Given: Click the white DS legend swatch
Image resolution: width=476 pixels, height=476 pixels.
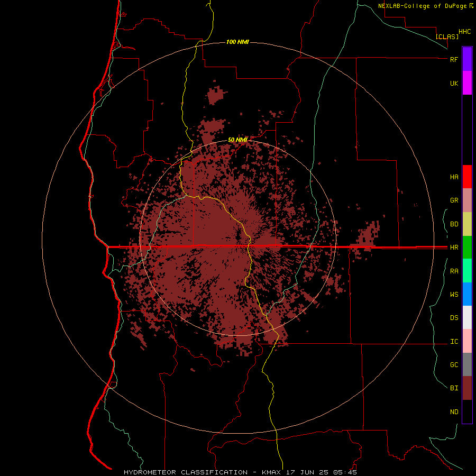Looking at the screenshot, I should (467, 317).
